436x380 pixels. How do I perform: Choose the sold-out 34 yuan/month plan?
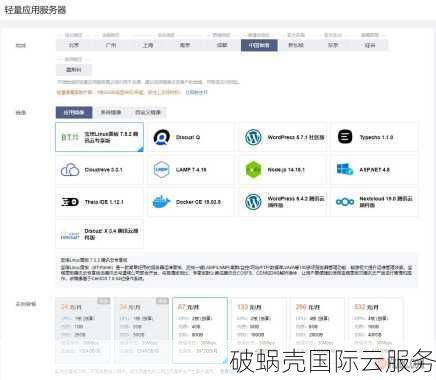point(141,330)
